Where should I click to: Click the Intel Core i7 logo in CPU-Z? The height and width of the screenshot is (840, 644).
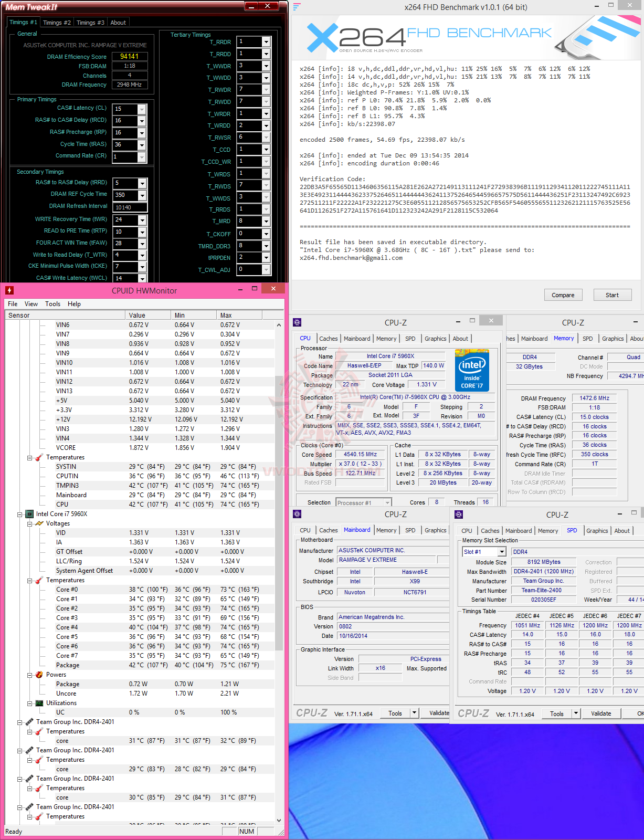coord(472,371)
